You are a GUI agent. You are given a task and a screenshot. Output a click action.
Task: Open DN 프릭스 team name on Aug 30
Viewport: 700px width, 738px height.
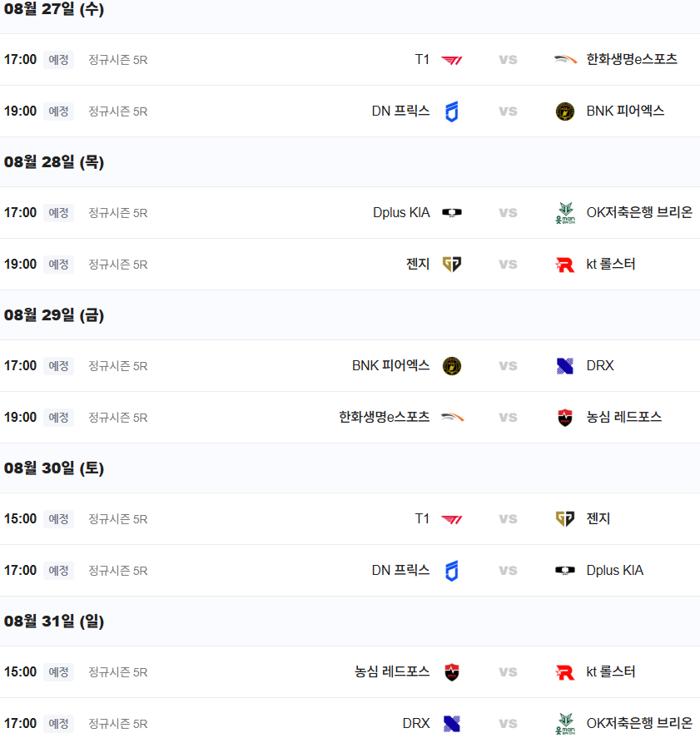[400, 571]
